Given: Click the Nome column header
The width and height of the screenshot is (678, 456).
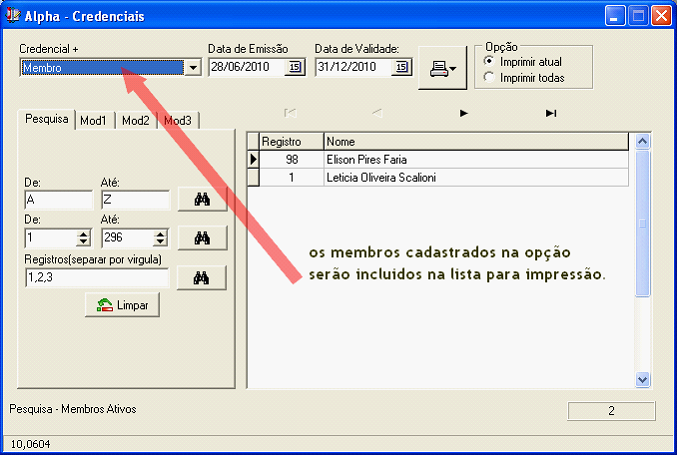Looking at the screenshot, I should [476, 142].
